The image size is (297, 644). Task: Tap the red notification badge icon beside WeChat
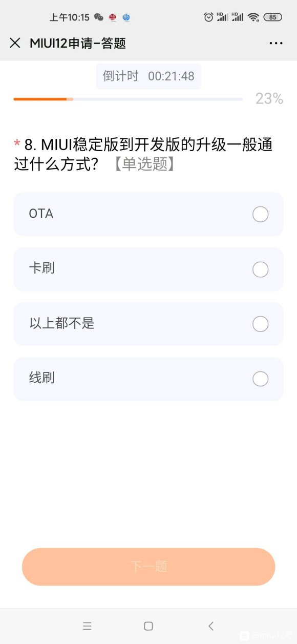pyautogui.click(x=114, y=17)
